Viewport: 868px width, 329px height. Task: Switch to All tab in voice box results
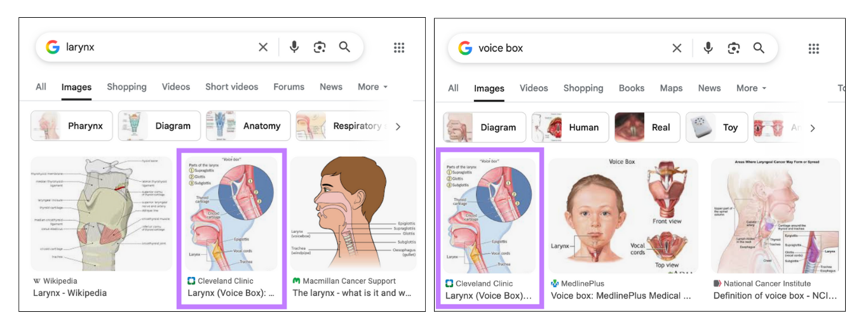[x=453, y=88]
